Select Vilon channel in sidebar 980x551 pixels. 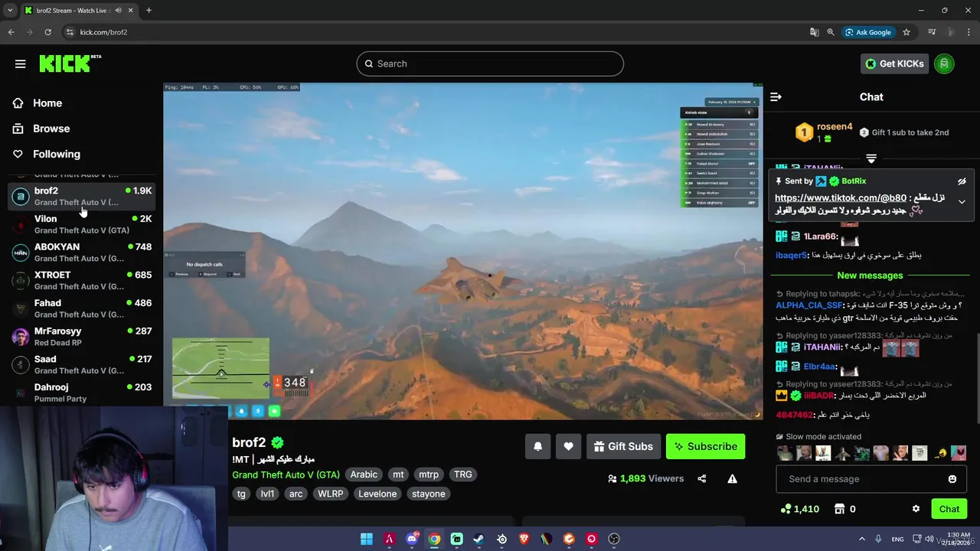click(x=82, y=224)
